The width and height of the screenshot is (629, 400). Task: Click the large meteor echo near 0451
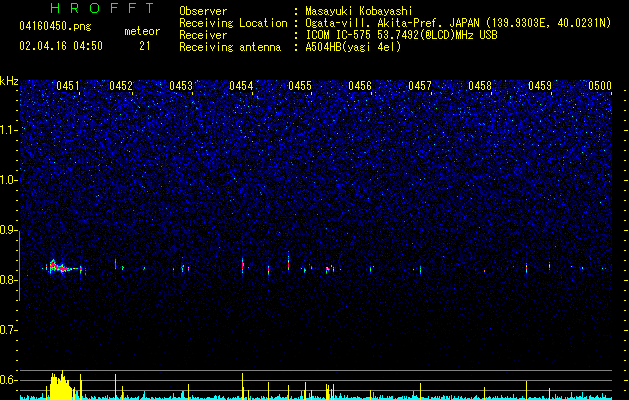(x=60, y=267)
